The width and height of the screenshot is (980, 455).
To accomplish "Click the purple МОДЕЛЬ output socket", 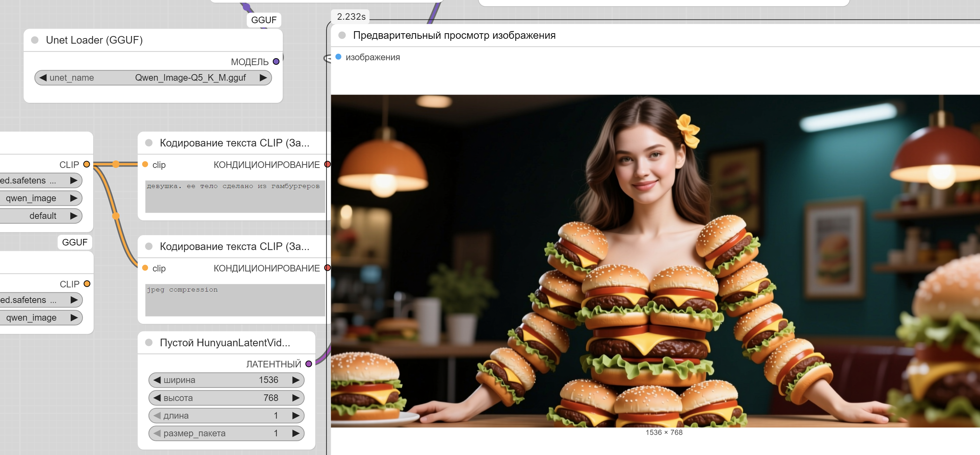I will click(276, 62).
